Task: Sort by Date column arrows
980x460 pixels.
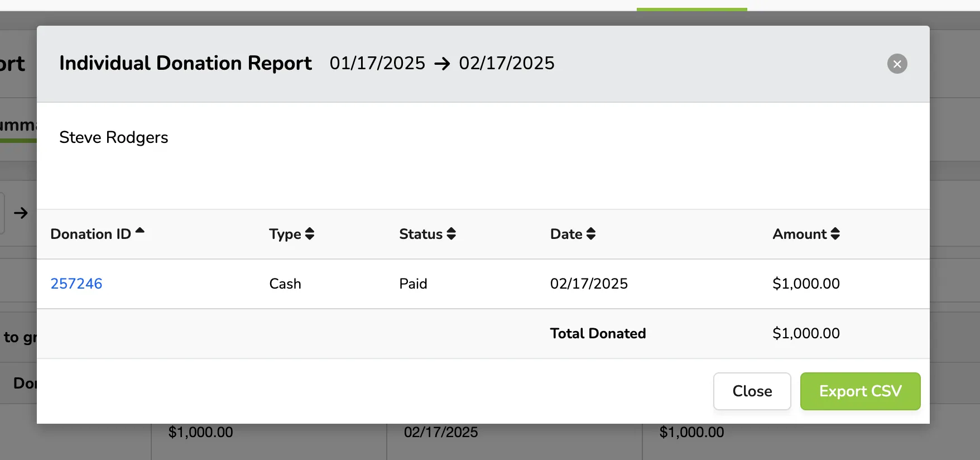Action: coord(591,234)
